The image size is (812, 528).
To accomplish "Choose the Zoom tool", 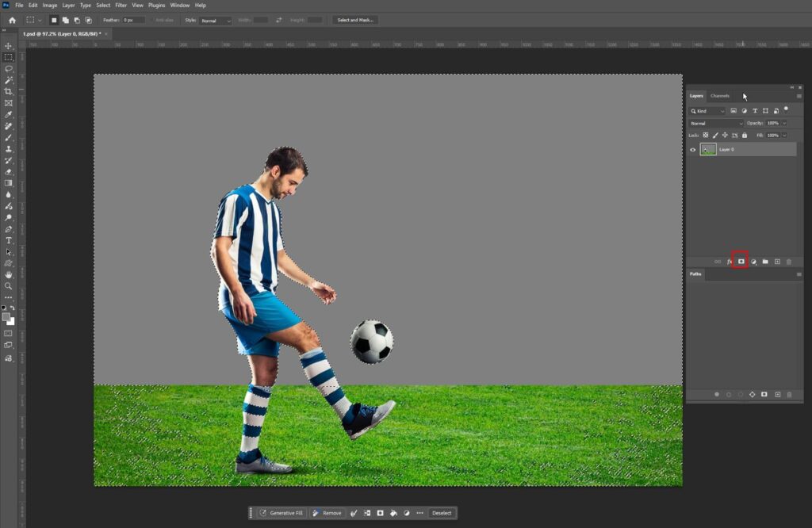I will point(9,286).
